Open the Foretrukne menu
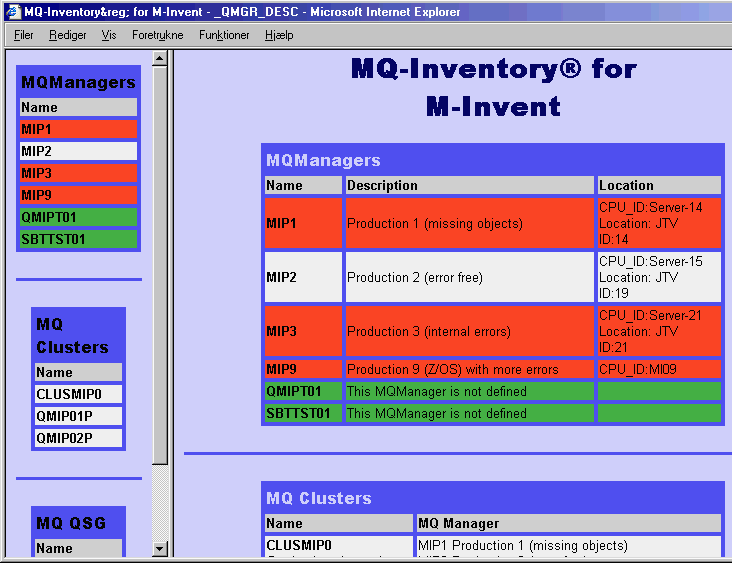The height and width of the screenshot is (563, 732). tap(157, 35)
